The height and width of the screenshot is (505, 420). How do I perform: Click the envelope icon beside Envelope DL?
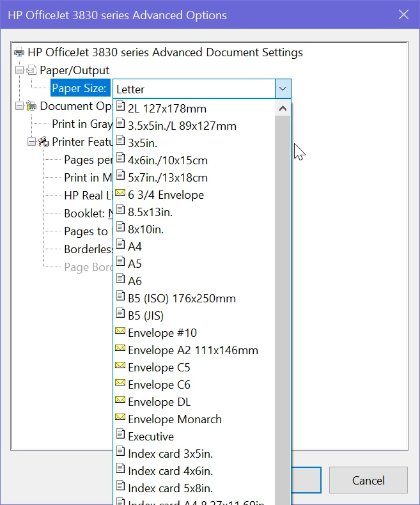click(120, 399)
